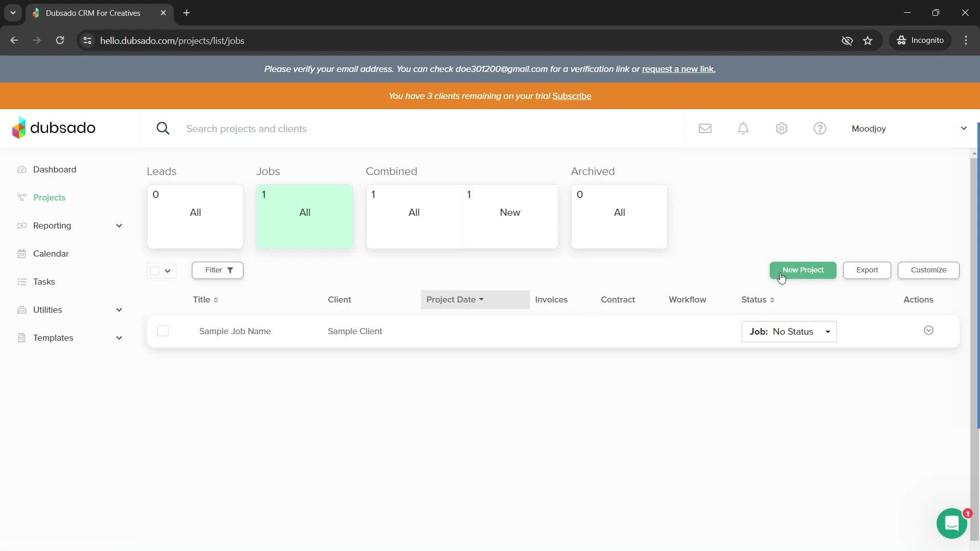Open the help question mark icon
The image size is (980, 551).
[x=820, y=129]
